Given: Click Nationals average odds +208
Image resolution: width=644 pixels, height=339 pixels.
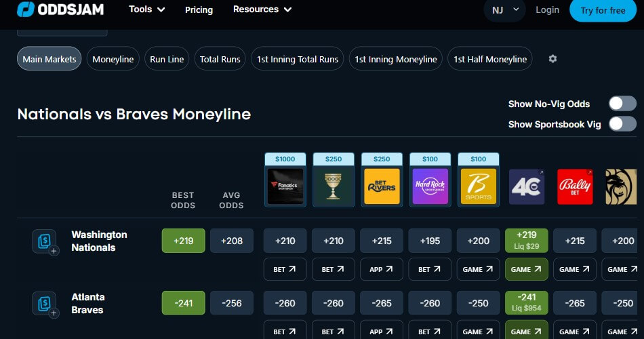Looking at the screenshot, I should [x=232, y=241].
